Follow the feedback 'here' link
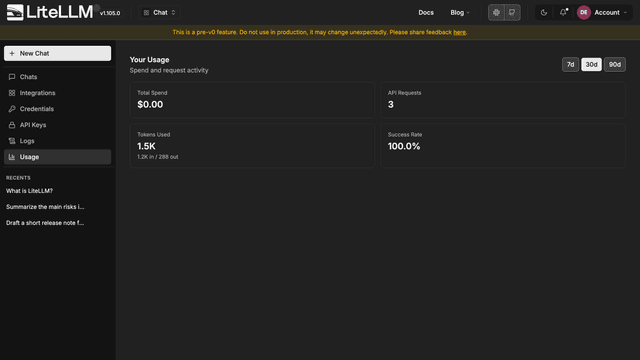This screenshot has width=640, height=360. (x=459, y=32)
